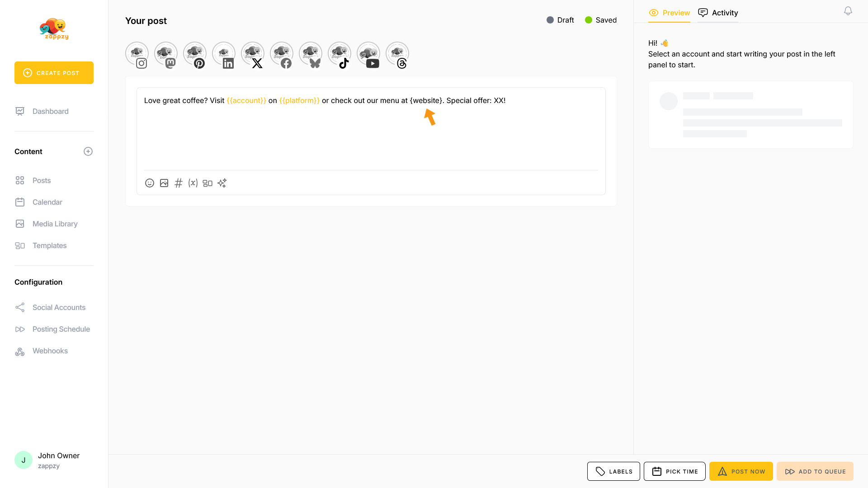The image size is (868, 488).
Task: Click inside the post text editor
Action: click(371, 136)
